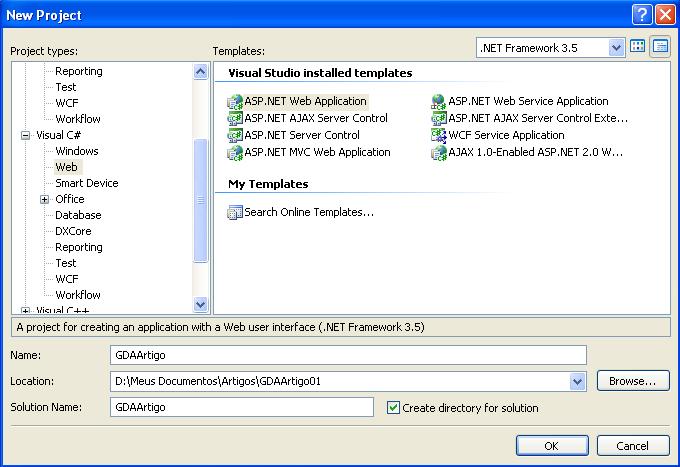The image size is (680, 467).
Task: Switch templates view to small icons
Action: (660, 47)
